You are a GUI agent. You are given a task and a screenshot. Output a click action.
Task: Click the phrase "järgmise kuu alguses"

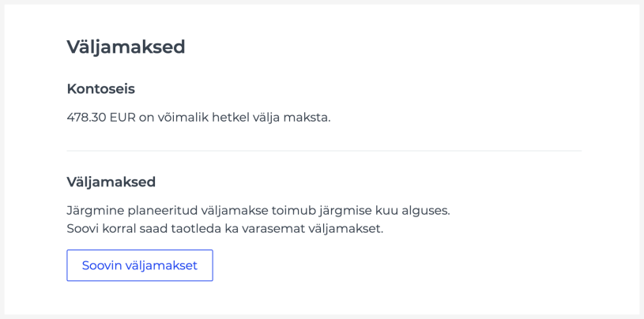pyautogui.click(x=384, y=210)
